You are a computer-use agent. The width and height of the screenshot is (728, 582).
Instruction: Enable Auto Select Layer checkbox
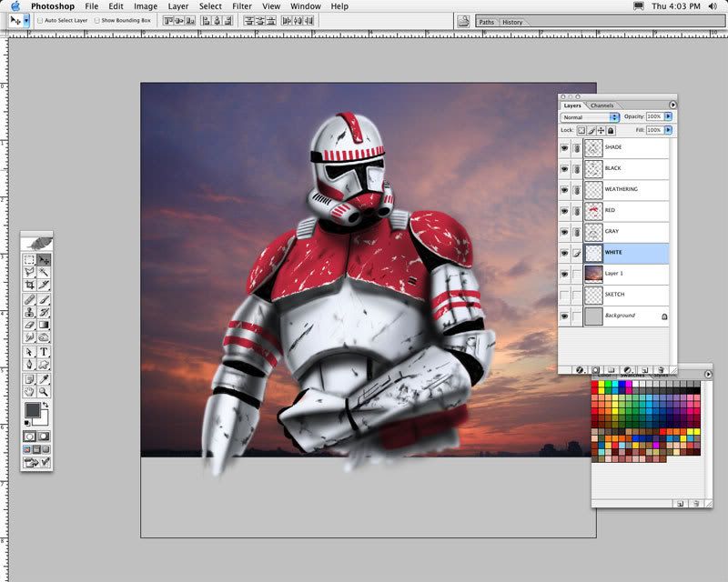[x=40, y=20]
